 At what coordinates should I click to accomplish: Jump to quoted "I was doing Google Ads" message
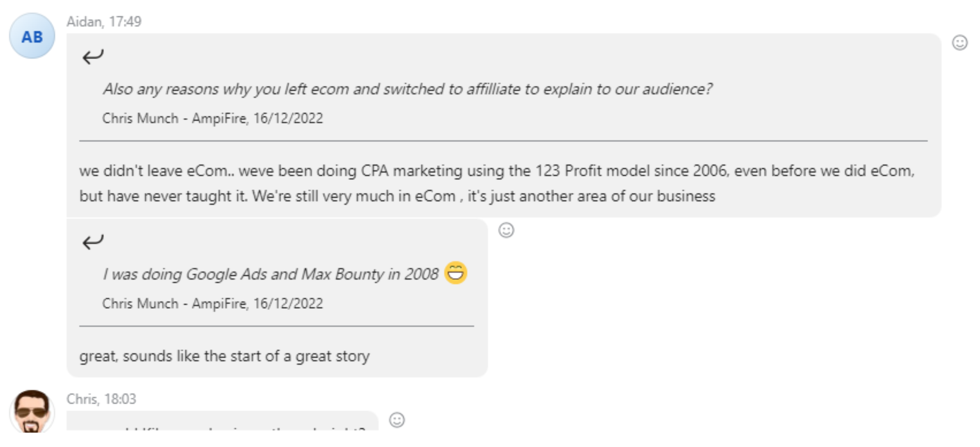pos(270,274)
